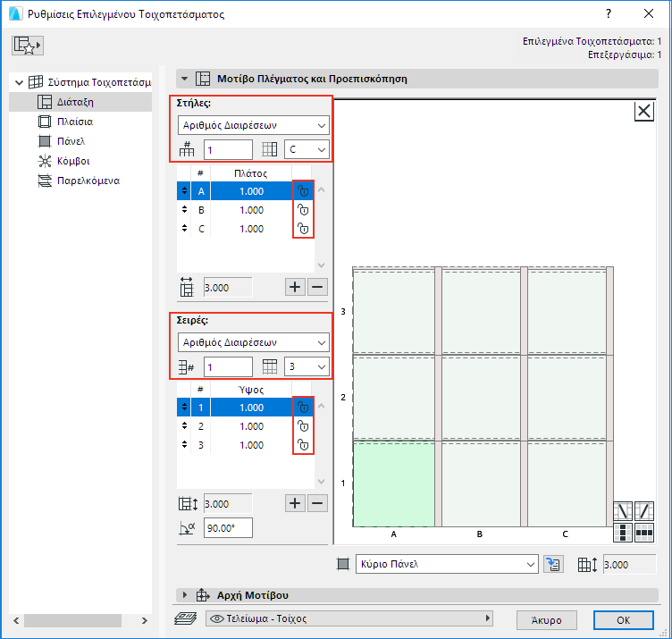Click the reorder handle for row 3
The height and width of the screenshot is (639, 672).
point(184,445)
